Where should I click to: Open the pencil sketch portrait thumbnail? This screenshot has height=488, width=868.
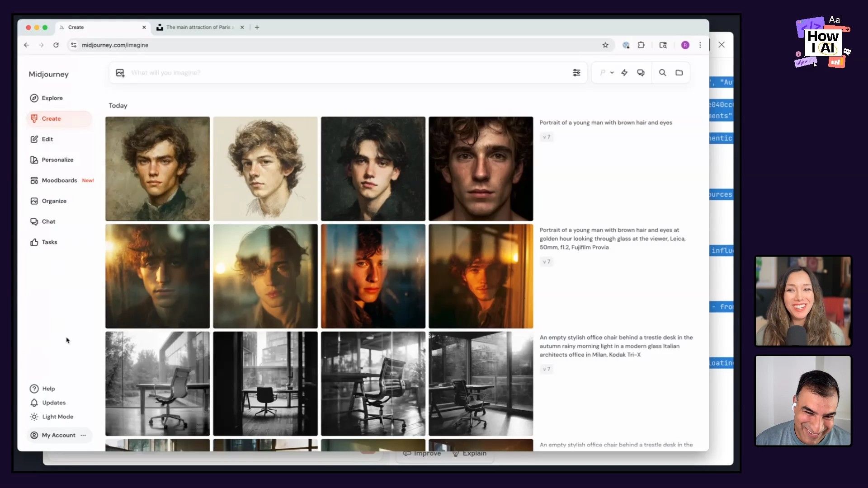click(x=265, y=169)
